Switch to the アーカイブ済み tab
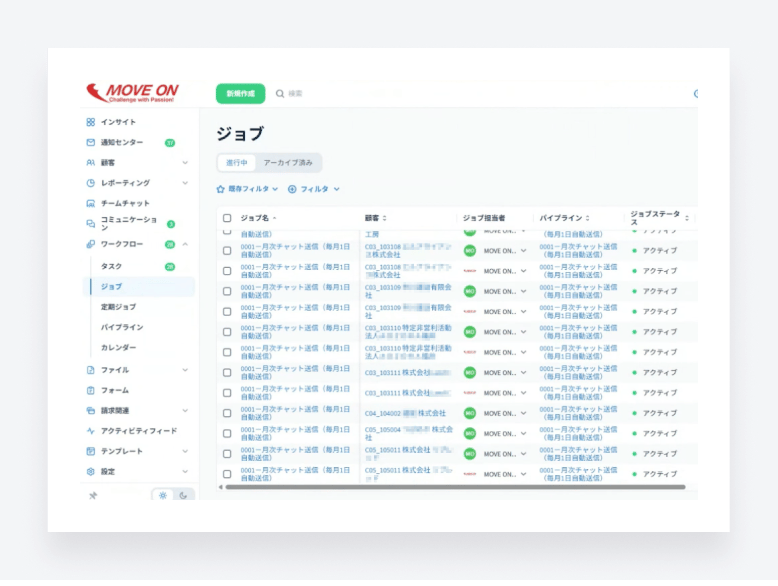The width and height of the screenshot is (778, 586). (288, 163)
